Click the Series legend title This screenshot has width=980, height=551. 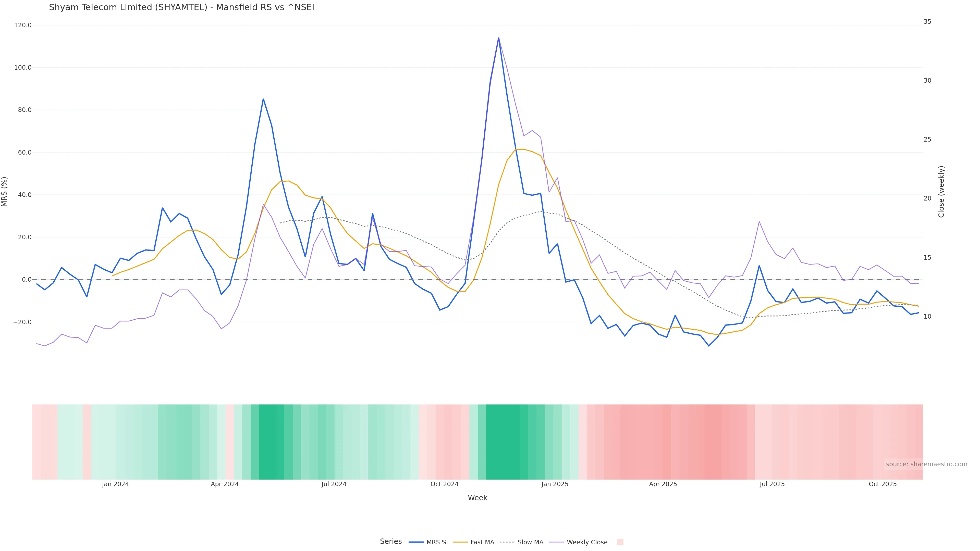391,542
